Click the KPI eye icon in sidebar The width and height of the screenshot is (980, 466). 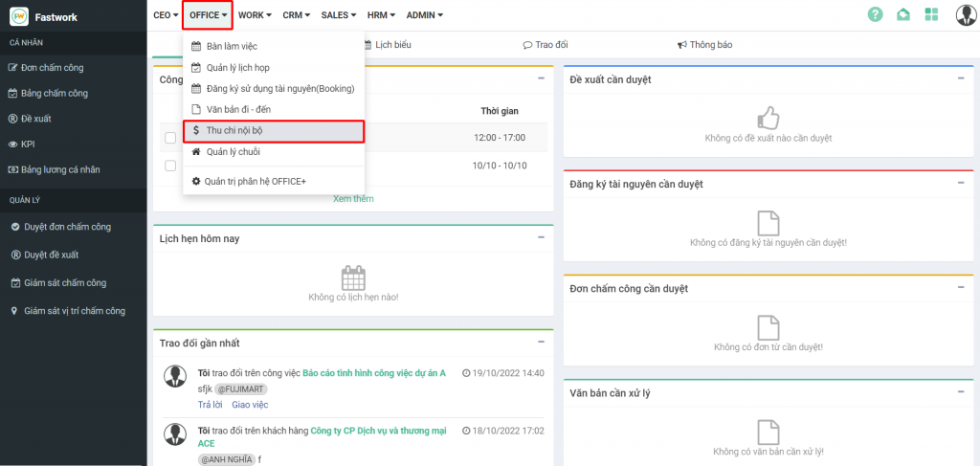[12, 144]
